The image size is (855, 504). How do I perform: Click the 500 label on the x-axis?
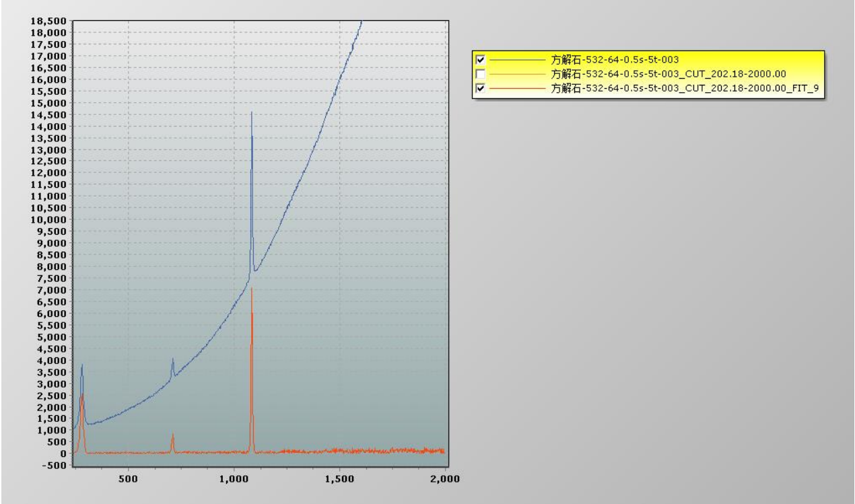tap(128, 478)
